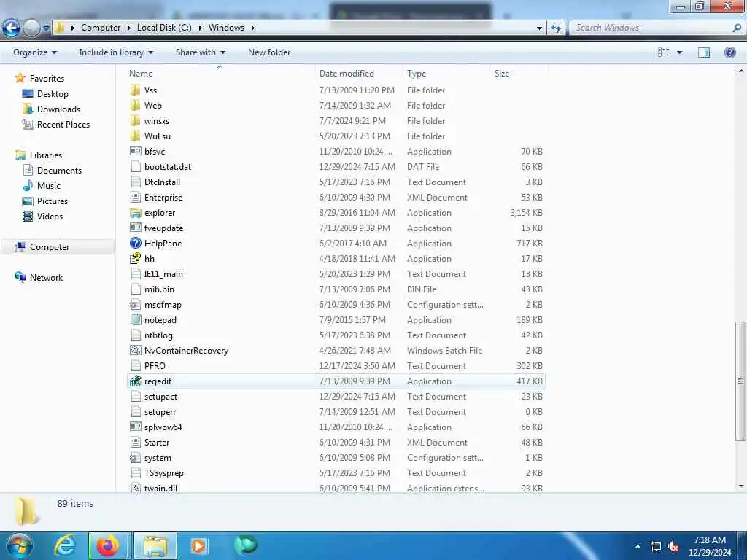Click the regedit application icon
The width and height of the screenshot is (747, 560).
coord(136,381)
